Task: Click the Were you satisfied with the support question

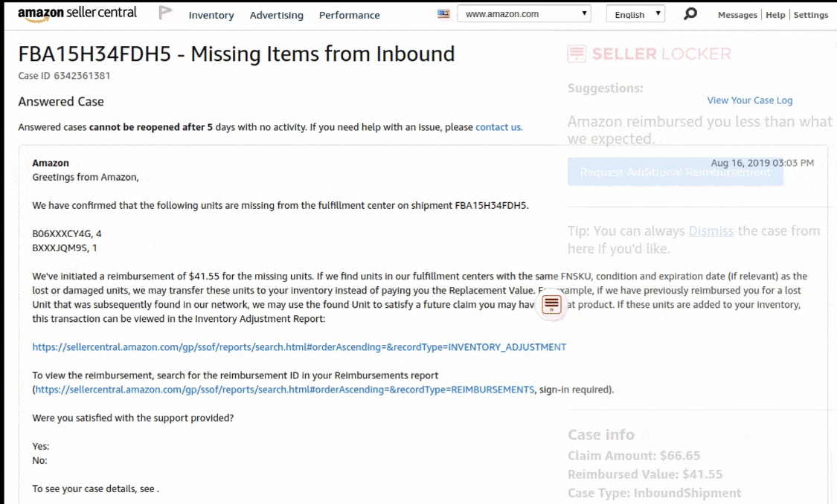Action: click(133, 418)
